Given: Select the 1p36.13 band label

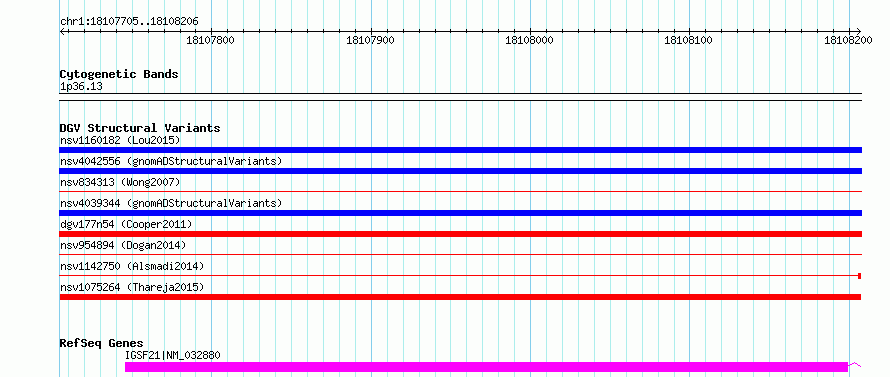Looking at the screenshot, I should tap(81, 87).
